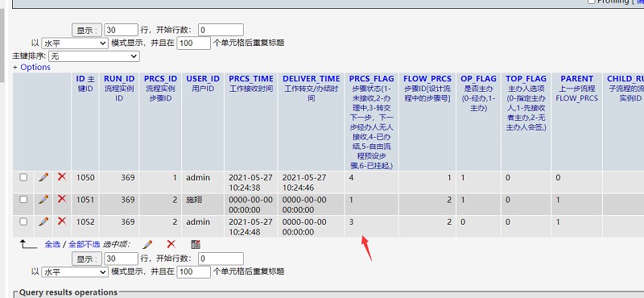644x298 pixels.
Task: Open the bottom 水平 display mode dropdown
Action: coord(75,271)
